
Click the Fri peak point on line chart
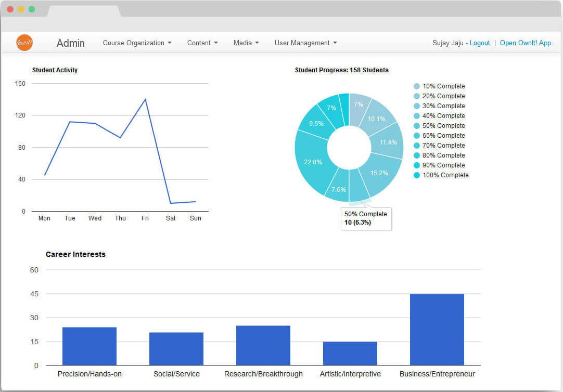145,99
